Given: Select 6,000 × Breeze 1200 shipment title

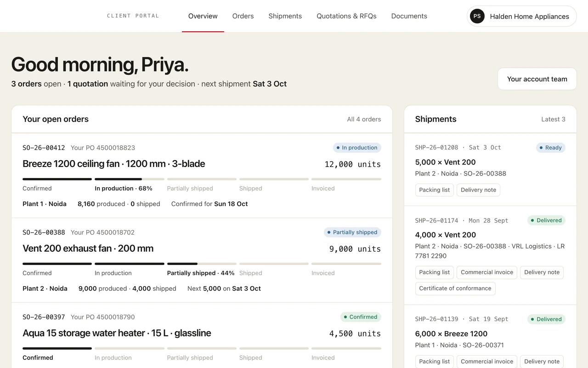Looking at the screenshot, I should [x=451, y=334].
